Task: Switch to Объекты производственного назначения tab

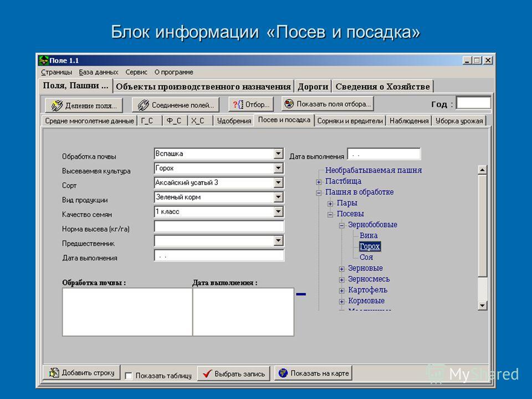Action: (x=203, y=86)
